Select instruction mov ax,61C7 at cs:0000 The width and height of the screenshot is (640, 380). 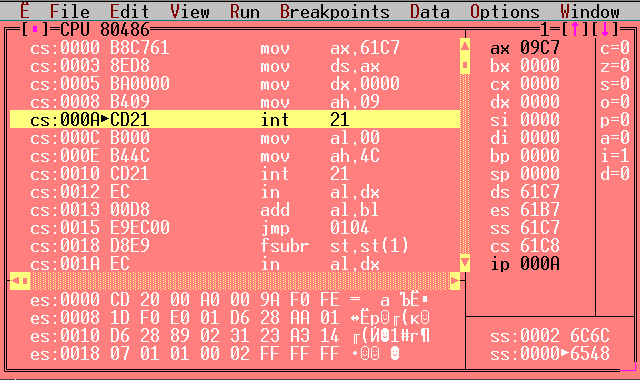coord(235,48)
